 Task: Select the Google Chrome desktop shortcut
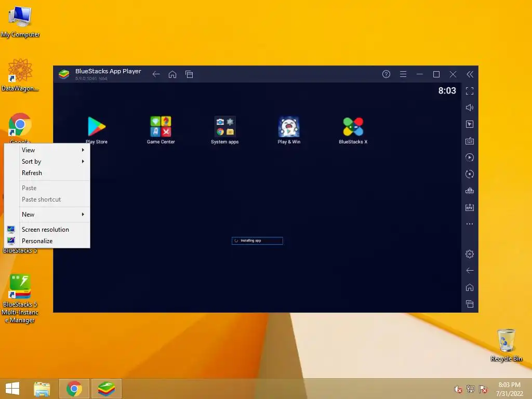click(x=20, y=128)
